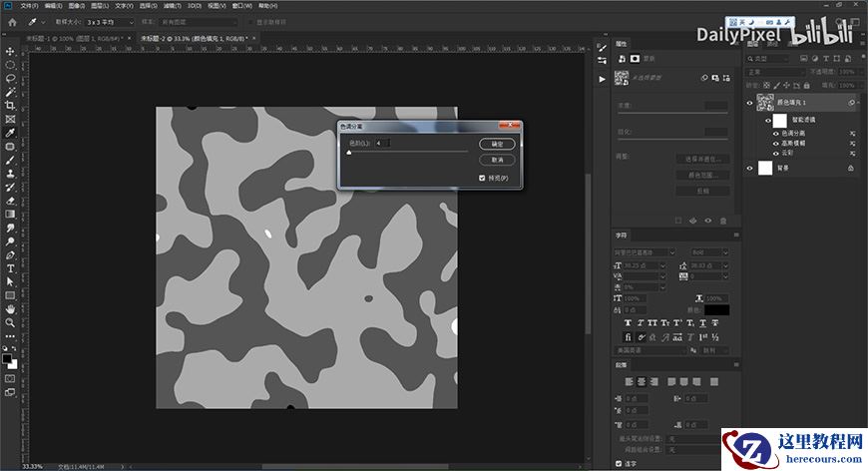The height and width of the screenshot is (471, 868).
Task: Select the Magic Wand tool
Action: click(x=10, y=92)
